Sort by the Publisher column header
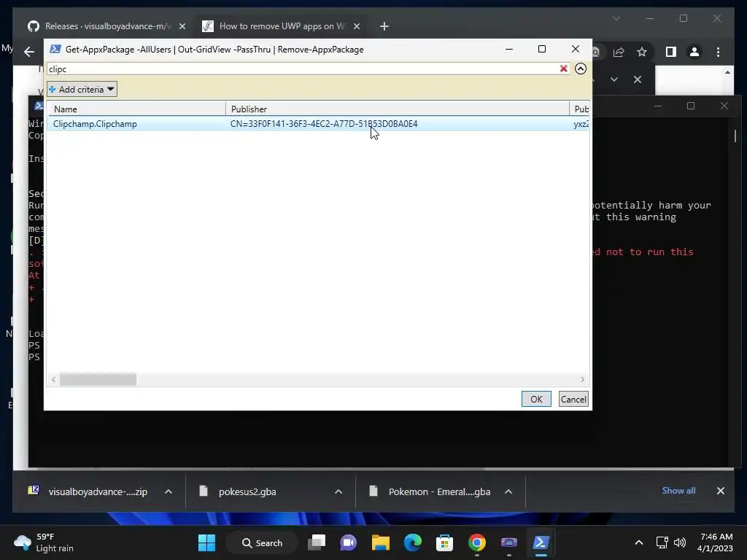This screenshot has height=560, width=747. point(398,109)
